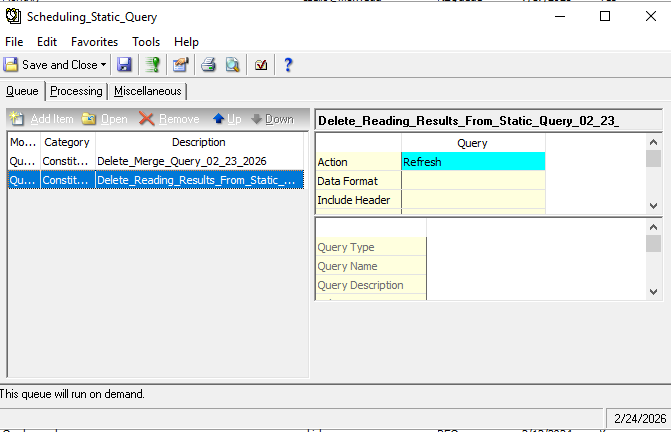The image size is (671, 432).
Task: Click the 2/24/2026 date in status bar
Action: click(x=640, y=418)
